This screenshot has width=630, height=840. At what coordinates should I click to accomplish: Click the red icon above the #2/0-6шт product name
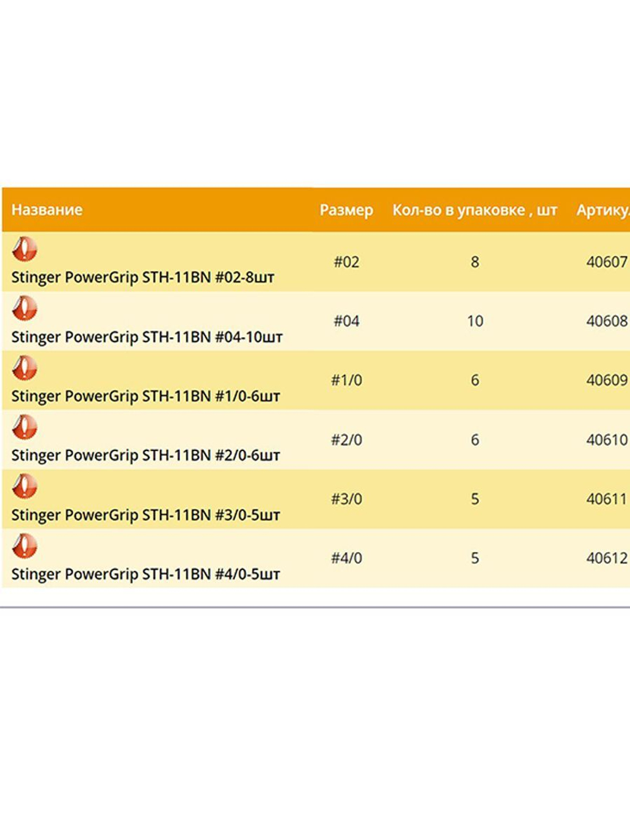coord(25,427)
